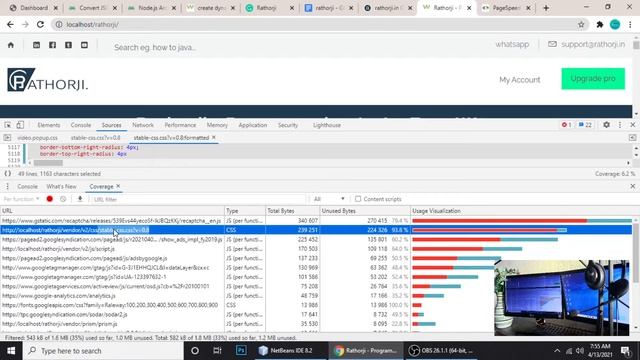Click the browser back arrow
Screen dimensions: 640x360
pos(10,24)
